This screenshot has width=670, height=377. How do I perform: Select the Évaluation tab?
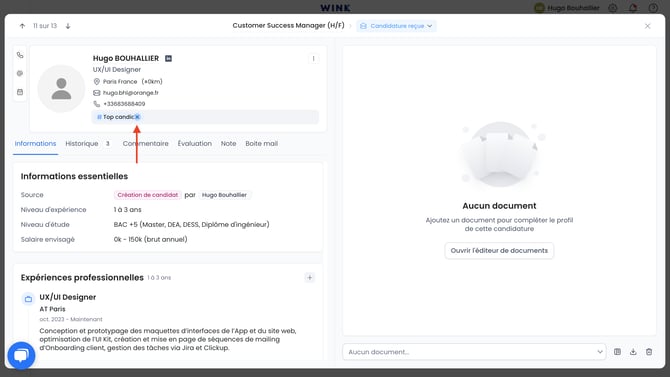click(194, 144)
